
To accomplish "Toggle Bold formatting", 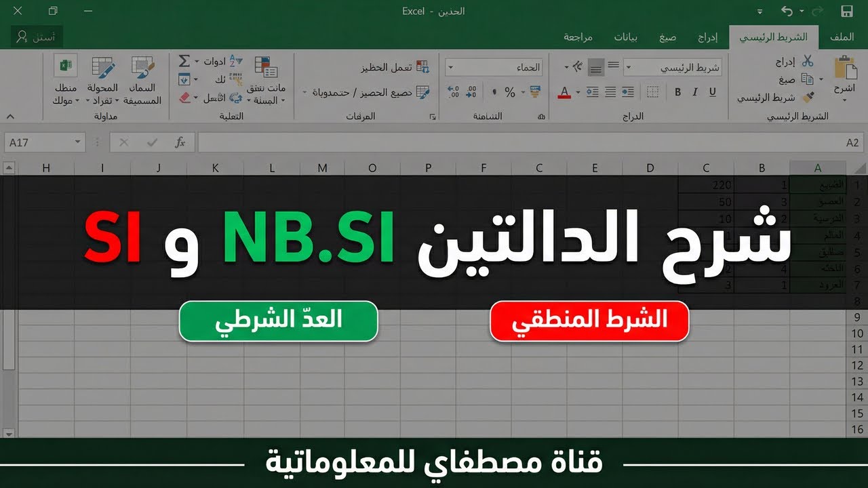I will click(677, 92).
